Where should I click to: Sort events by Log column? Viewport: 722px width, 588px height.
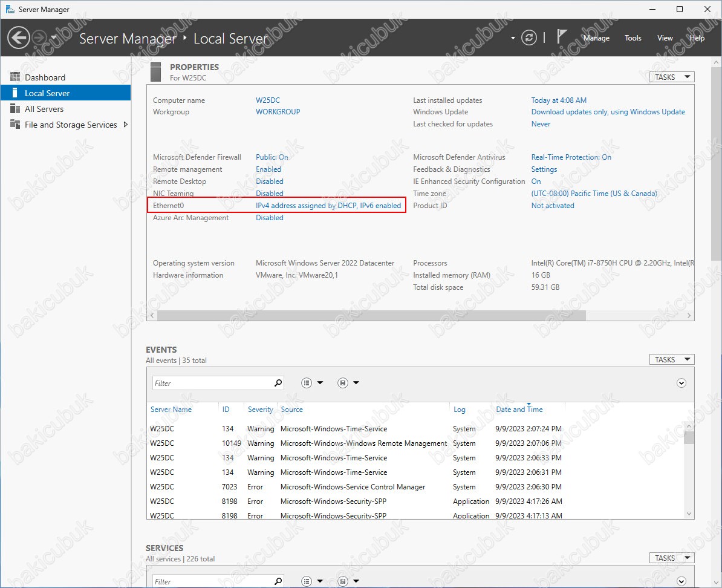pos(459,409)
